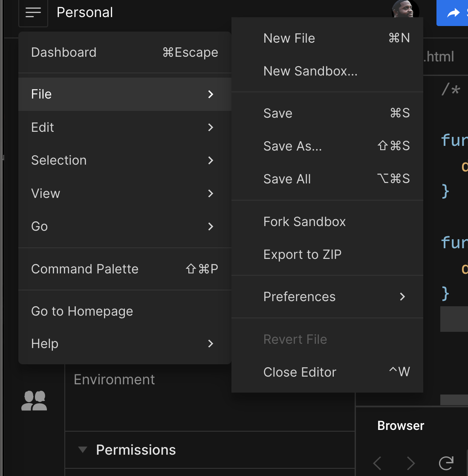Refresh the browser preview
This screenshot has width=468, height=476.
point(446,463)
